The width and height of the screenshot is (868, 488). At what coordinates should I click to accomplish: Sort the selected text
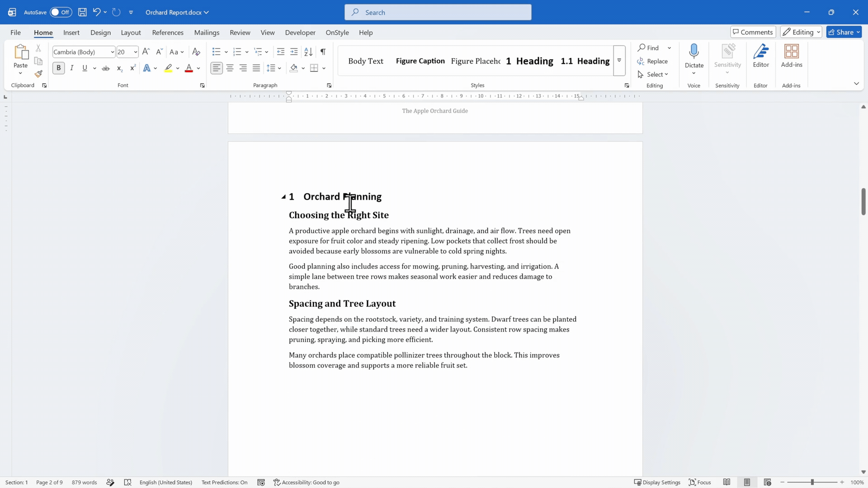(308, 52)
